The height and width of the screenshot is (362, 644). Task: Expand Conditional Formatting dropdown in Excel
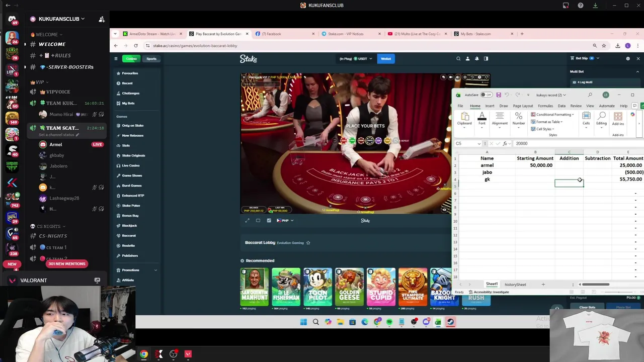coord(552,115)
